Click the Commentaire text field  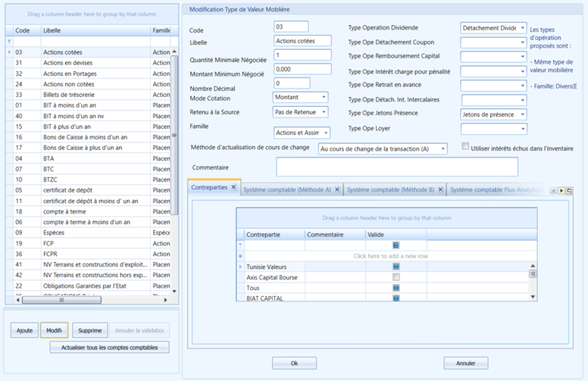click(x=397, y=167)
